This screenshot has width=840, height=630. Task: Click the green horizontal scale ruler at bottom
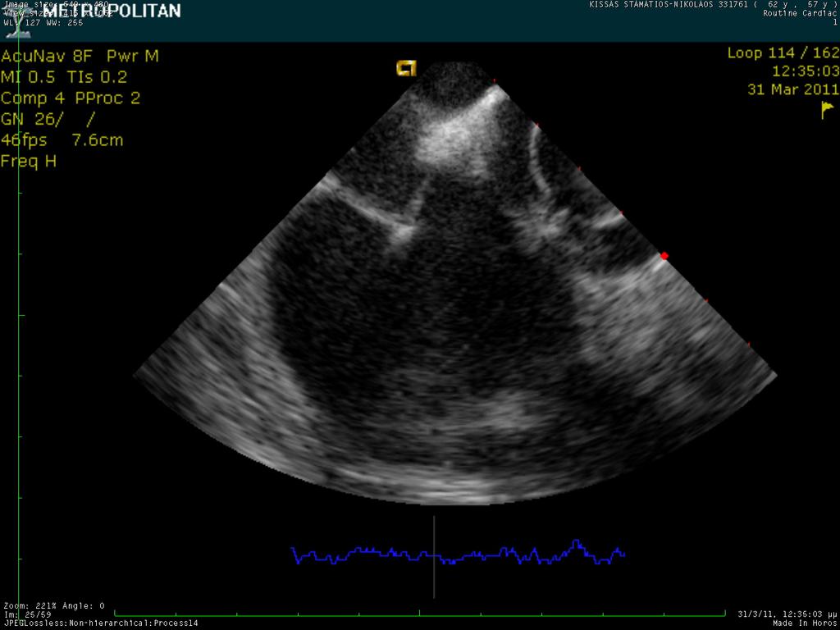click(x=419, y=614)
